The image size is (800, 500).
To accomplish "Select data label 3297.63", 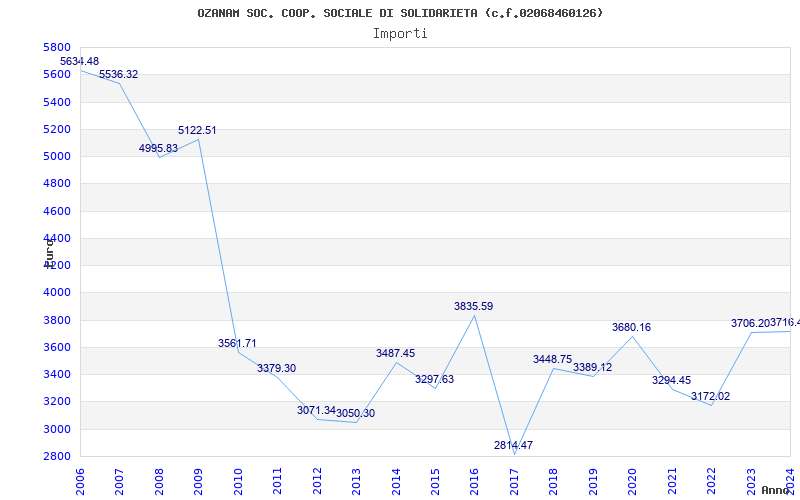I will point(434,379).
